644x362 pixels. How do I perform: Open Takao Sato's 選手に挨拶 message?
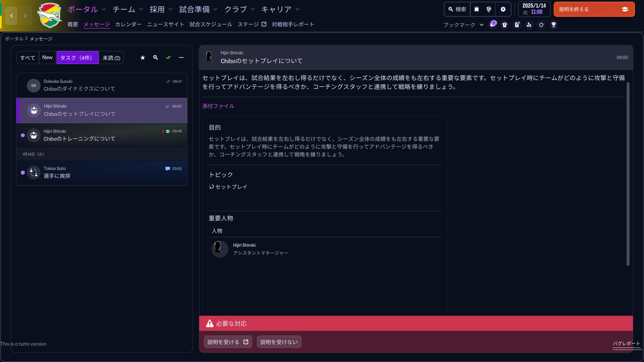coord(102,173)
